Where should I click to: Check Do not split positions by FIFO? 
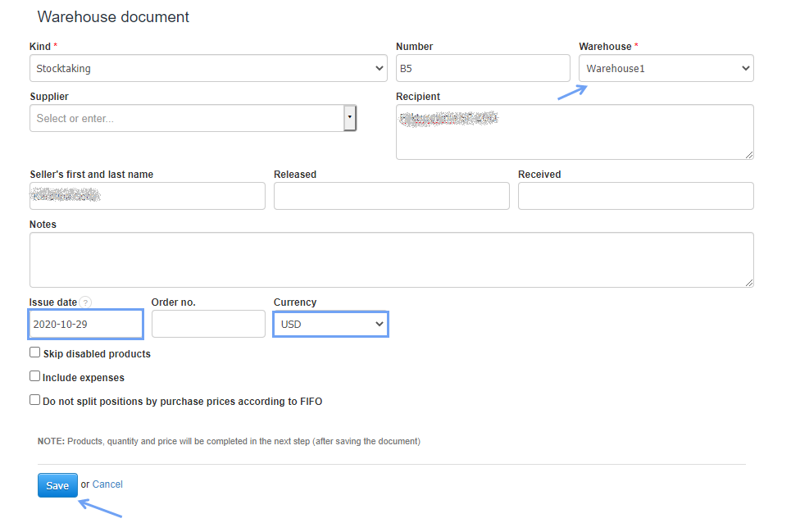[35, 400]
